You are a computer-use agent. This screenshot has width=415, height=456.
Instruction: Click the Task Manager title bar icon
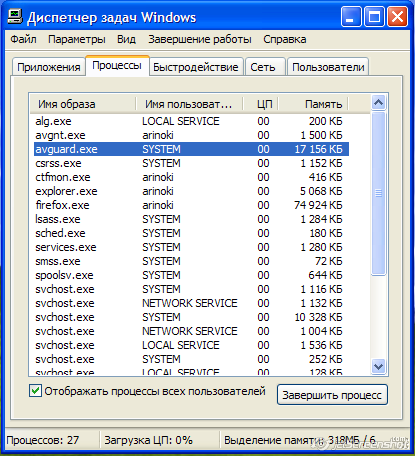pos(15,17)
